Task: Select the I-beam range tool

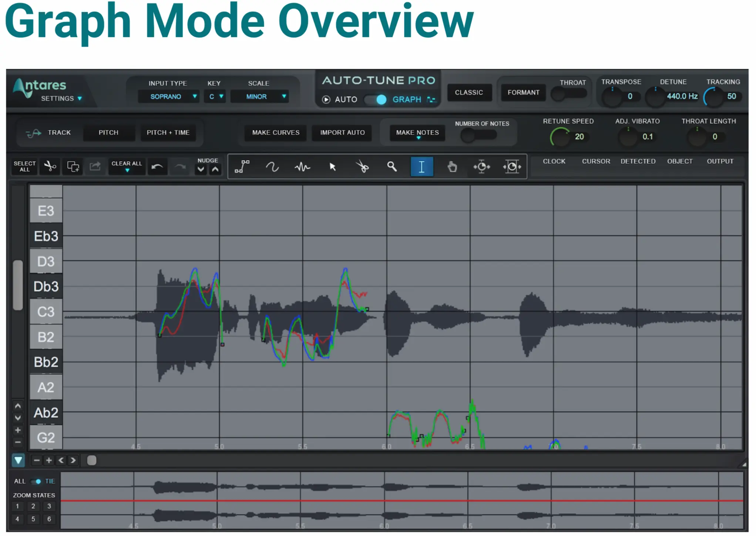Action: pos(422,167)
